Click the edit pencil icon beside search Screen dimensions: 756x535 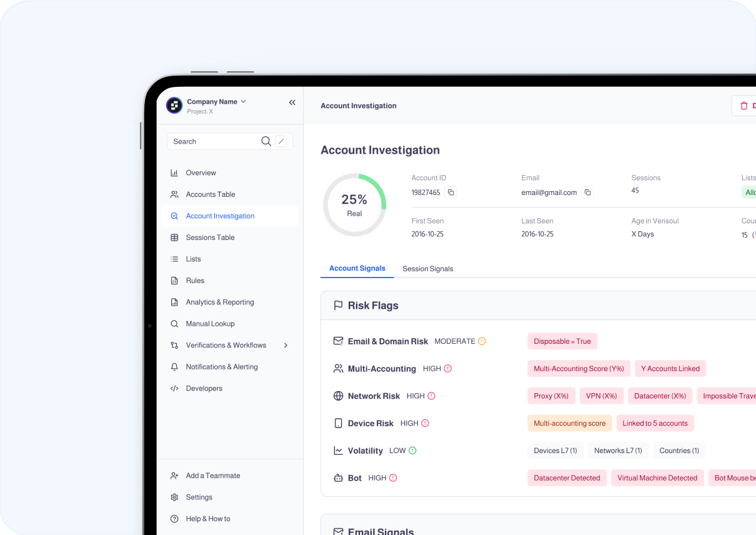tap(281, 142)
